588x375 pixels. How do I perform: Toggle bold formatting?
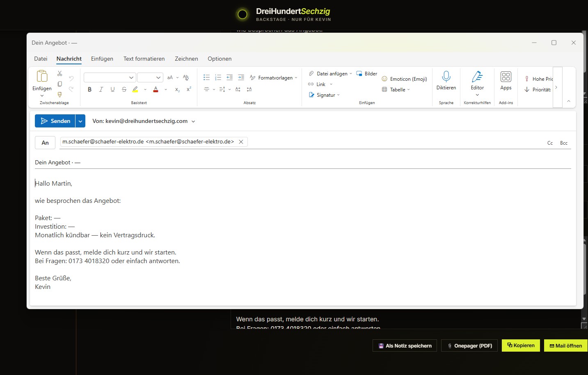pos(89,89)
